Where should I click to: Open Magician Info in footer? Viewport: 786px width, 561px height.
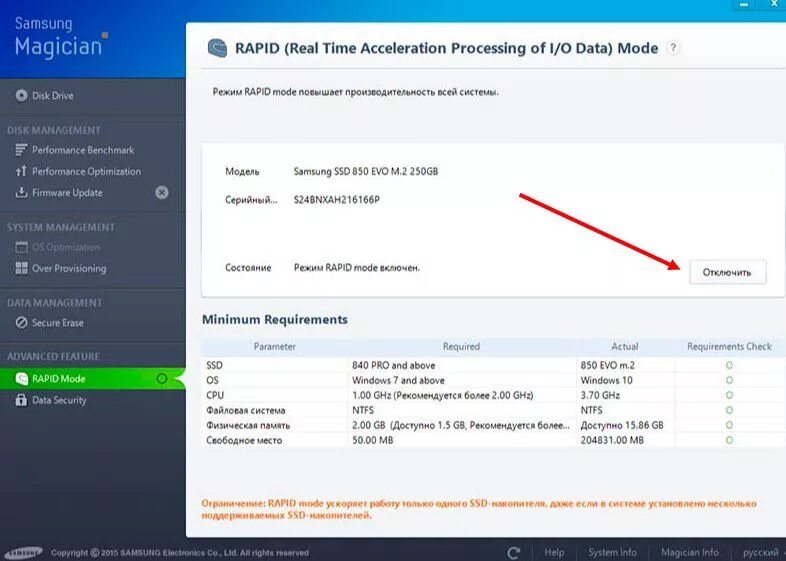pyautogui.click(x=689, y=552)
